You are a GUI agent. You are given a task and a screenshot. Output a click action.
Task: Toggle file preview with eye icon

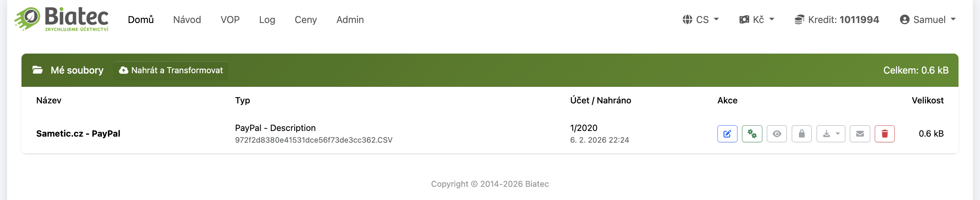(x=776, y=134)
